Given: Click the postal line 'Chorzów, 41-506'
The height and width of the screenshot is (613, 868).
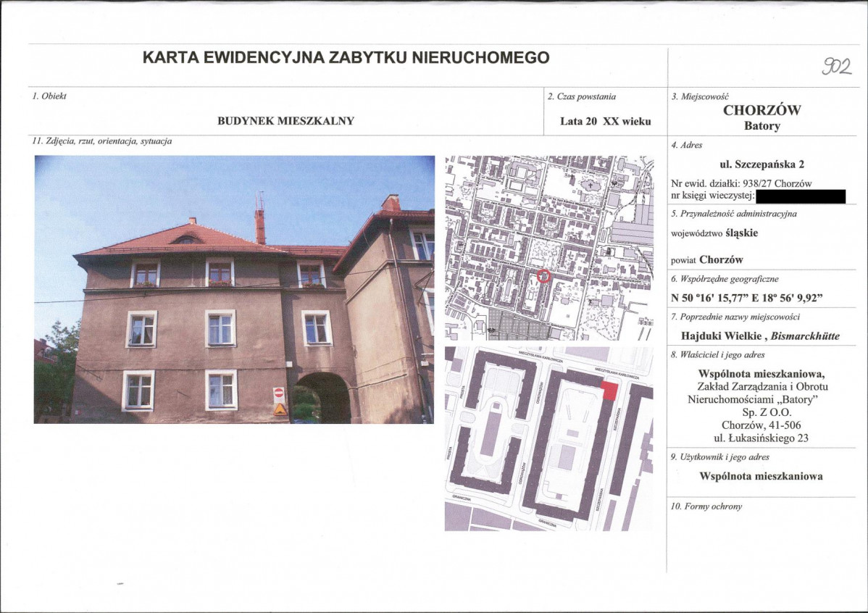Looking at the screenshot, I should tap(761, 425).
